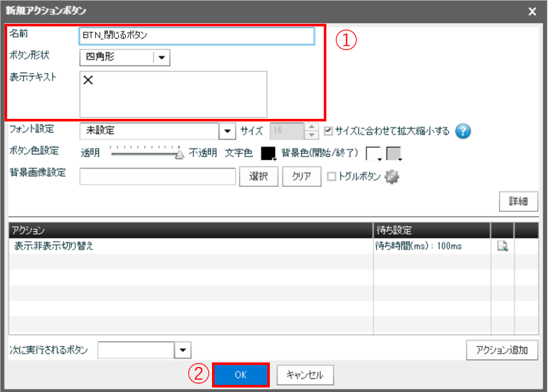Open the ボタン形状 dropdown
The height and width of the screenshot is (392, 548).
[x=161, y=58]
